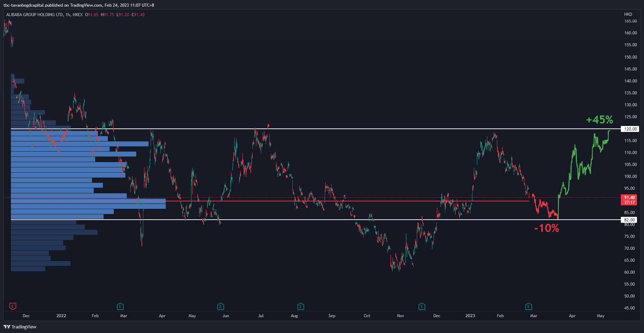Click the publisher text tbc-tavanbogdcapital at top
The image size is (644, 333).
[24, 5]
